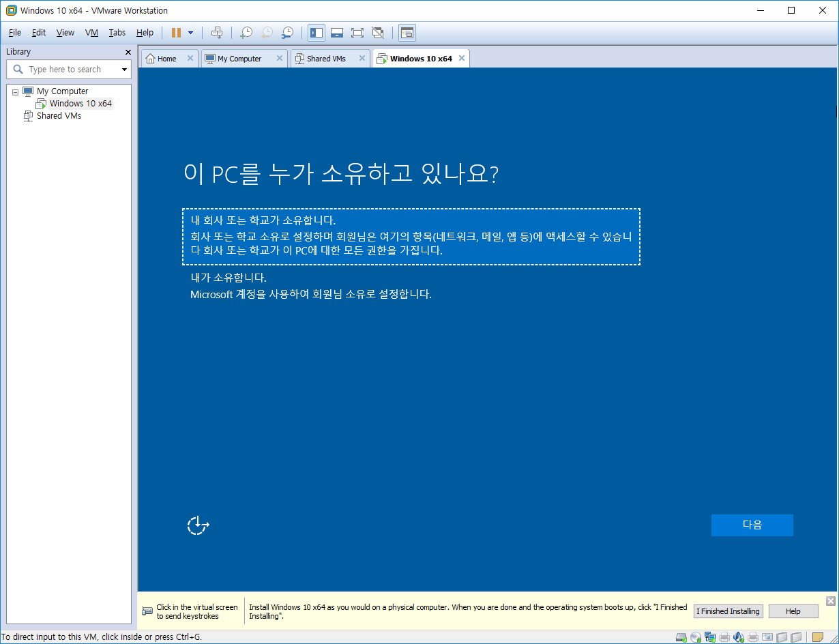Open the Tabs menu
Image resolution: width=839 pixels, height=644 pixels.
(117, 32)
